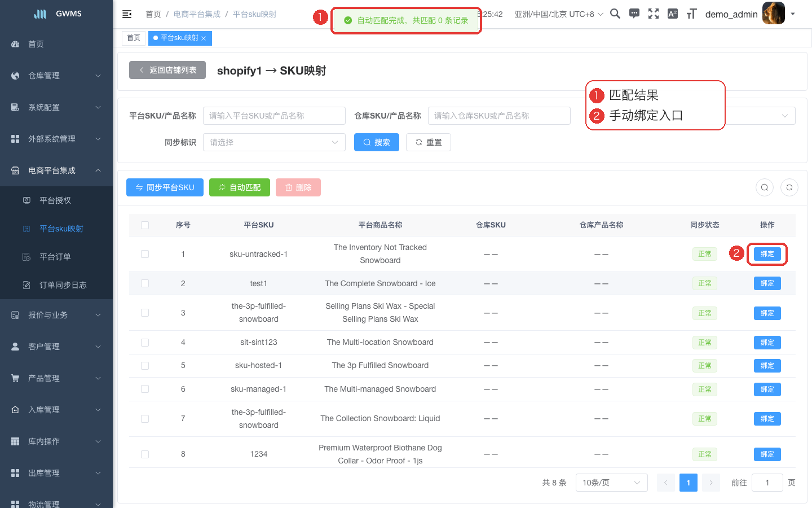Expand the 入库管理 sidebar menu

click(x=56, y=410)
